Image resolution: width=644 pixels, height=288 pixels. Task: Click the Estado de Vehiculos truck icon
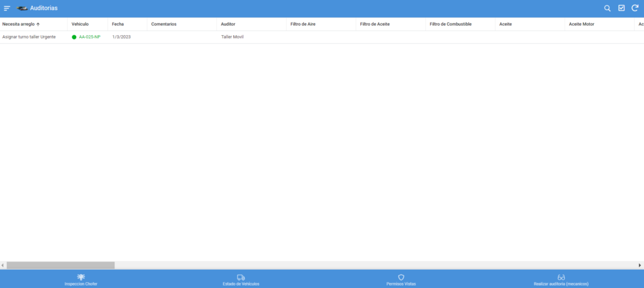coord(241,277)
